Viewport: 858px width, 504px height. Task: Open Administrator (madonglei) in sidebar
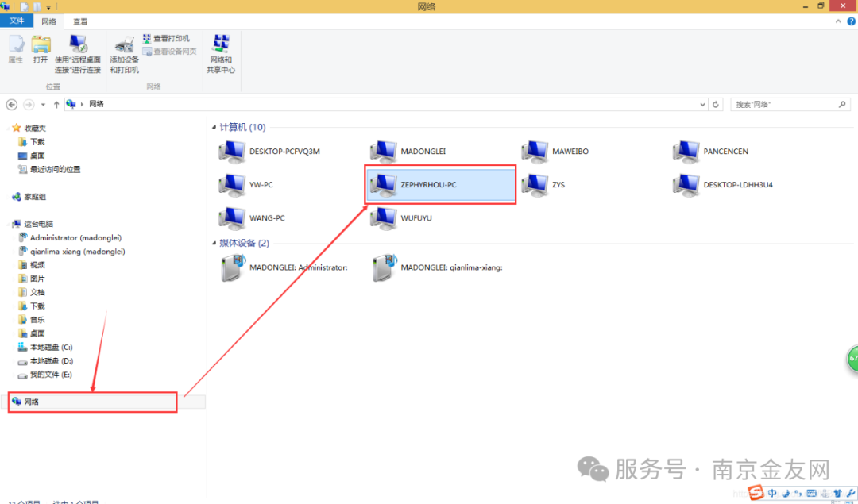70,238
